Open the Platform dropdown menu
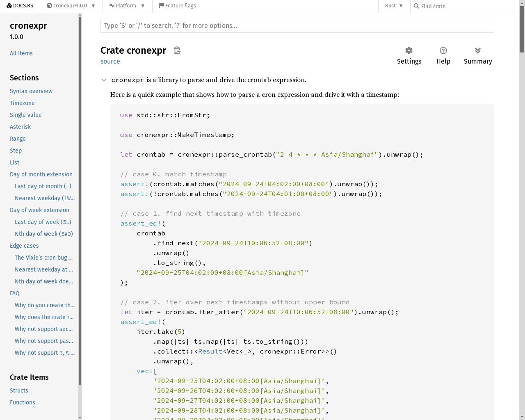Screen dimensions: 525x420 coord(127,6)
